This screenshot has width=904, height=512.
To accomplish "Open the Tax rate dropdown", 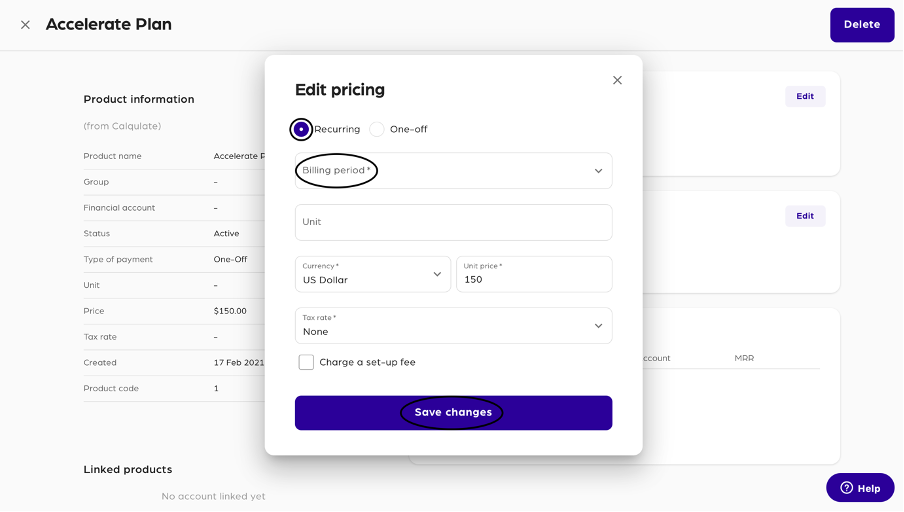I will coord(453,326).
